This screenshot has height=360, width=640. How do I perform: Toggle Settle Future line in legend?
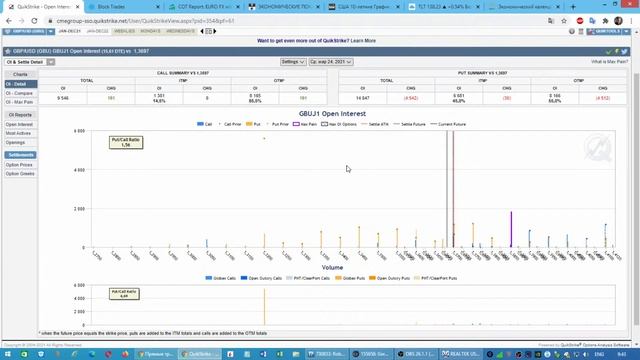409,124
